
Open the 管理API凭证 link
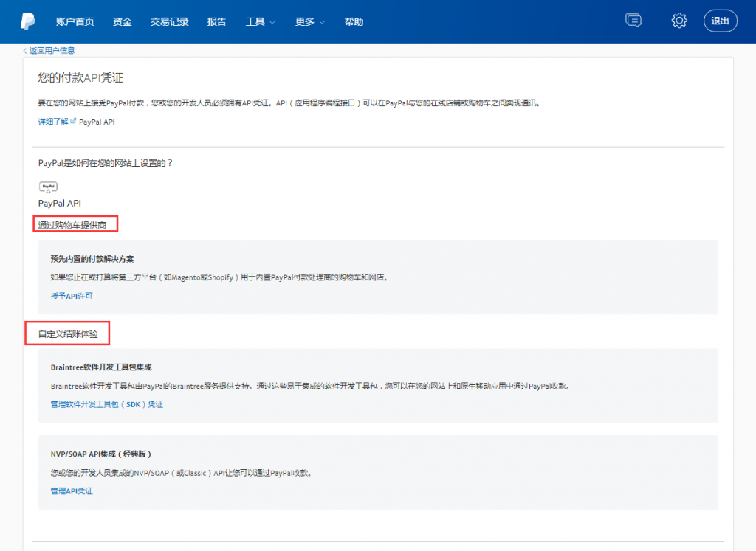point(72,491)
